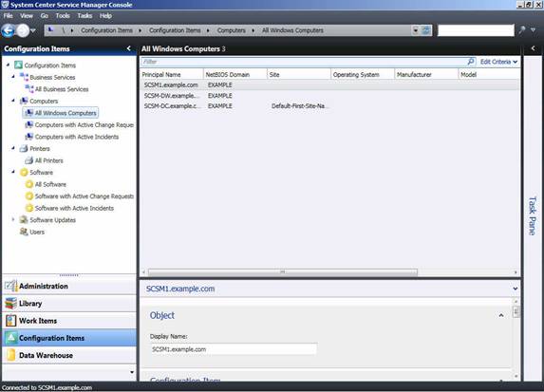Open the Tools menu
The height and width of the screenshot is (392, 544).
(63, 15)
